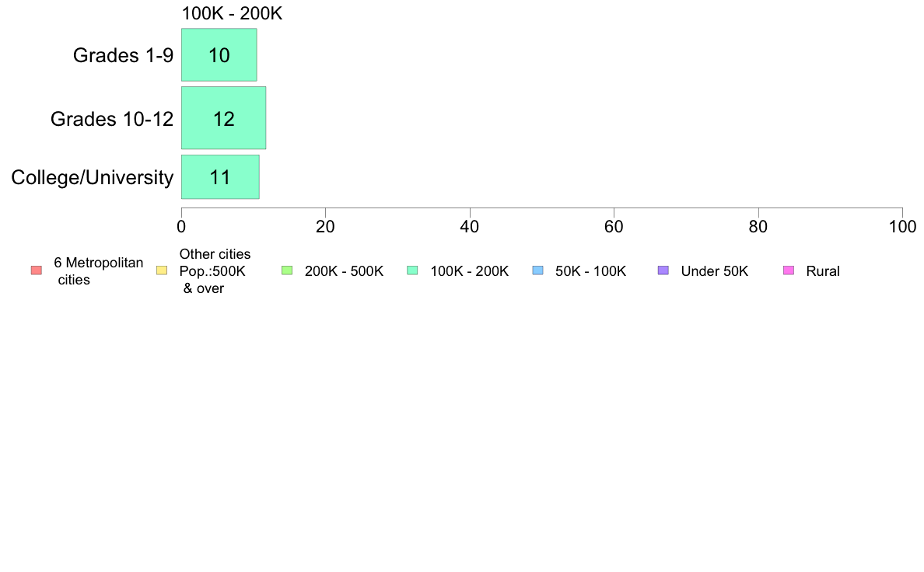The height and width of the screenshot is (572, 924).
Task: Click the 50K - 100K legend label text
Action: point(590,271)
